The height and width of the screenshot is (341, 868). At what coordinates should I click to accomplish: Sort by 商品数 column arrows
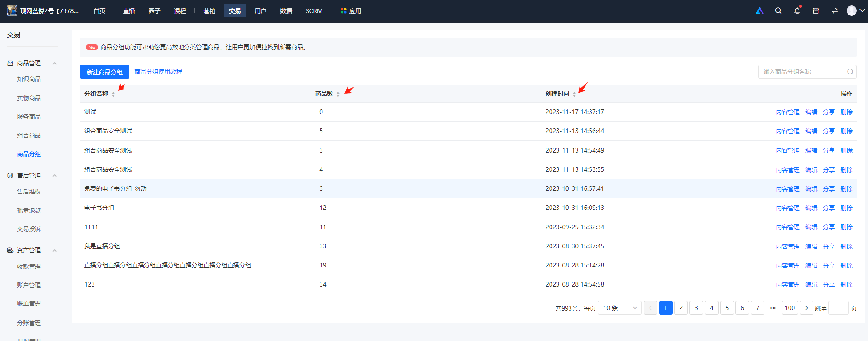click(338, 94)
